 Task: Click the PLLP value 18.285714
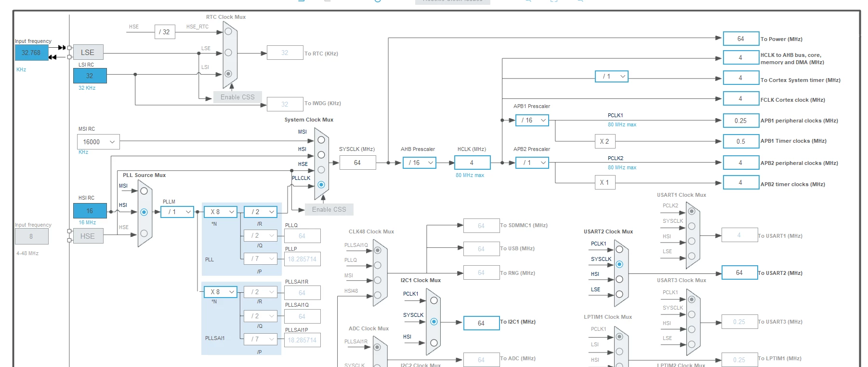tap(302, 259)
